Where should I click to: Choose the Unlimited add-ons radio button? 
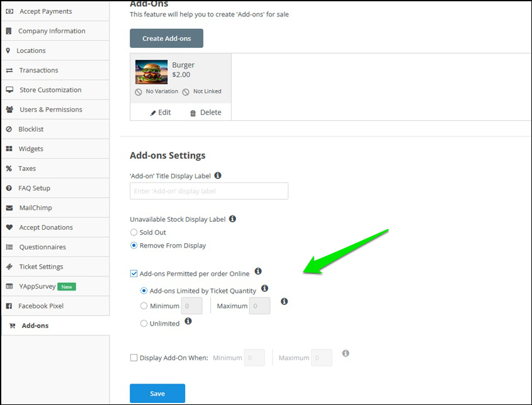click(144, 323)
